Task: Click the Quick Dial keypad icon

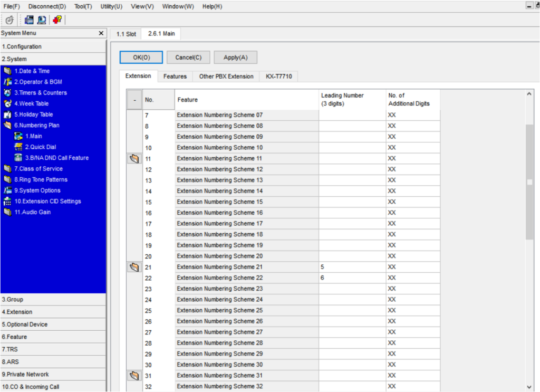Action: click(19, 147)
